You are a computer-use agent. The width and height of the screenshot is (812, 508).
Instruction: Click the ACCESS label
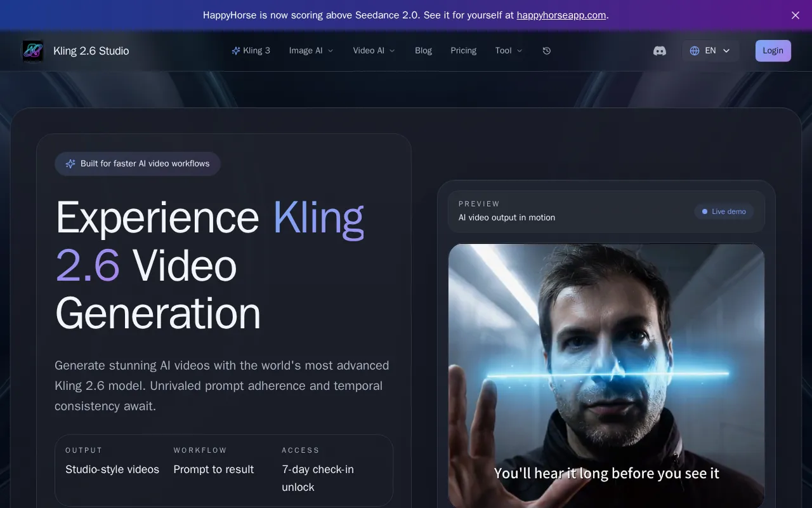pos(301,450)
